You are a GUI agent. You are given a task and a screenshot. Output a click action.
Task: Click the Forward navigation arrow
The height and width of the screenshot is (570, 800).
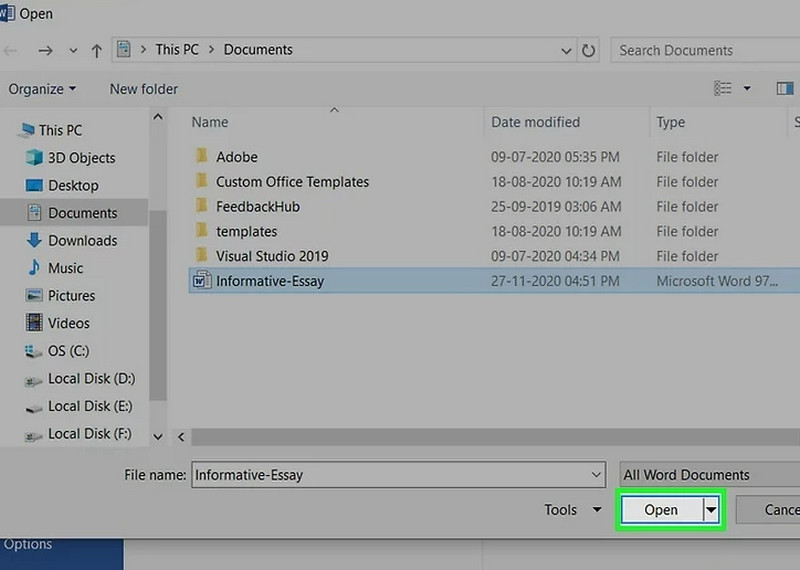coord(46,50)
